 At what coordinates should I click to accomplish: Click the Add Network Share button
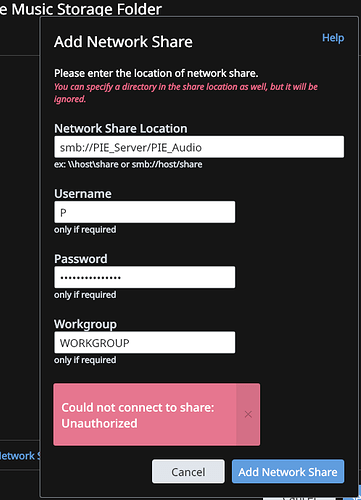click(288, 472)
